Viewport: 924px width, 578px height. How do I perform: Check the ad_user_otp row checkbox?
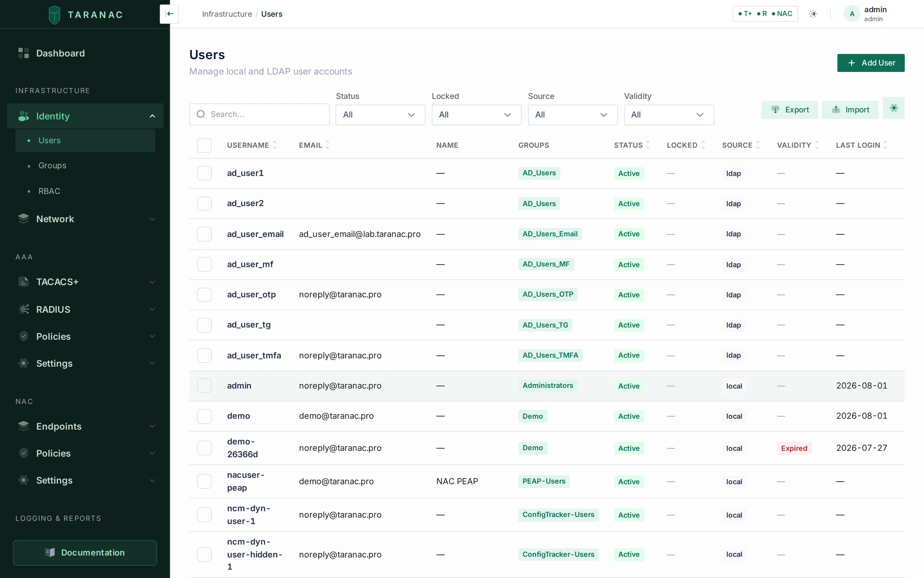click(x=204, y=295)
